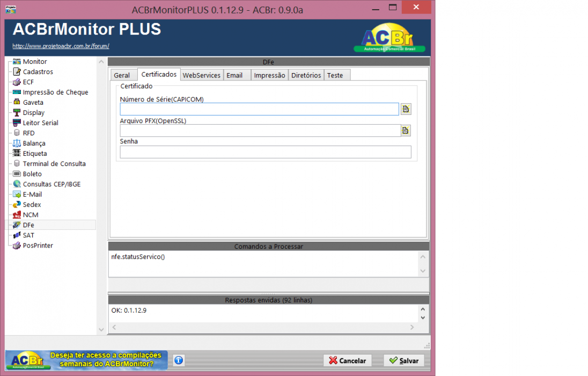Focus the Arquivo PFX (OpenSSL) field
This screenshot has height=376, width=588.
260,131
